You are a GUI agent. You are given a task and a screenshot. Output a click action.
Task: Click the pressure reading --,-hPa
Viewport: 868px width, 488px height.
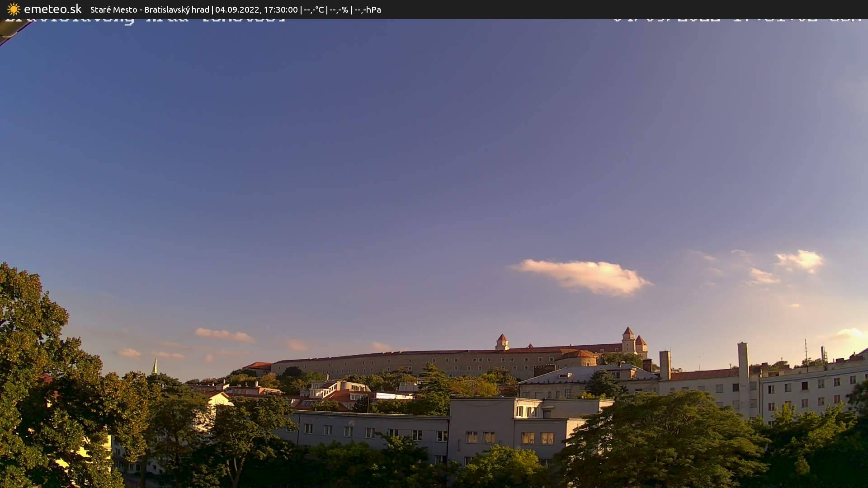tap(368, 9)
